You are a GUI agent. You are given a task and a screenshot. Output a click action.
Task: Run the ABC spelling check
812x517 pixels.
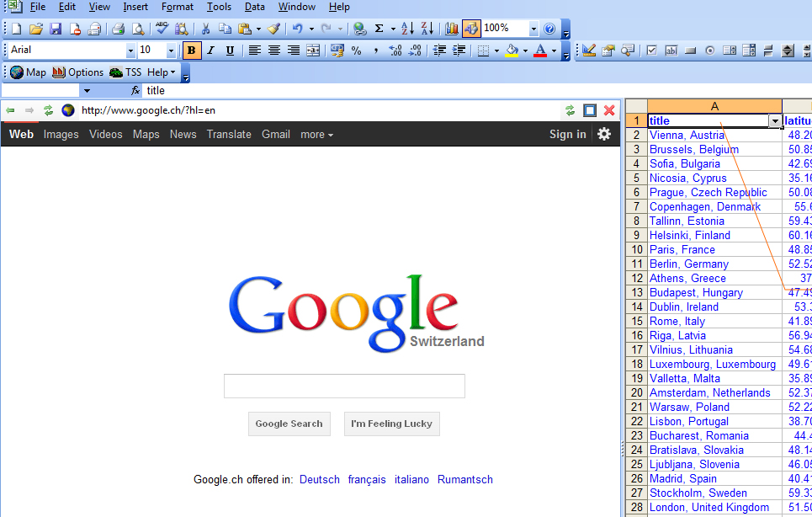pos(162,29)
